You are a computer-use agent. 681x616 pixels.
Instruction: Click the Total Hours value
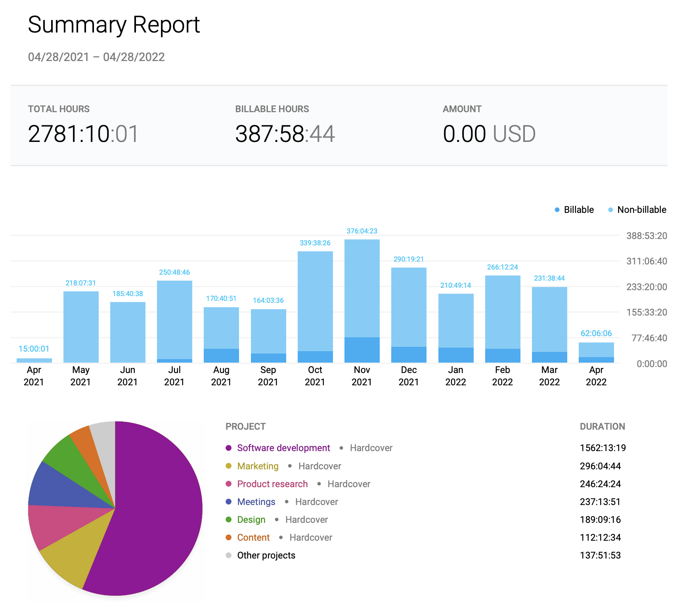click(83, 134)
